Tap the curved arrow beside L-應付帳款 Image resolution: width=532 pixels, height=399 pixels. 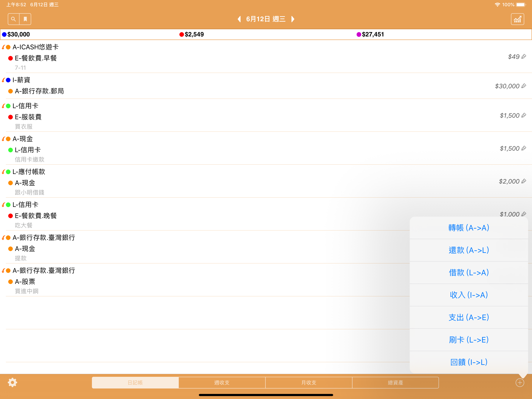3,172
